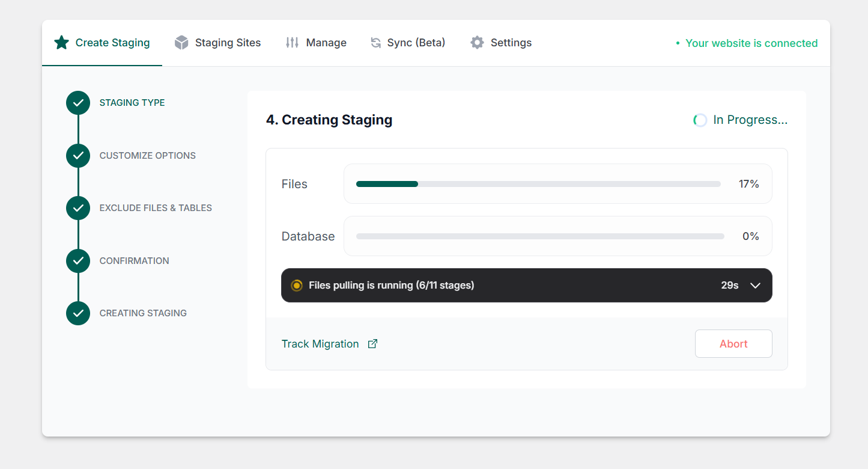Go to the Manage tab
This screenshot has width=868, height=469.
(x=316, y=43)
